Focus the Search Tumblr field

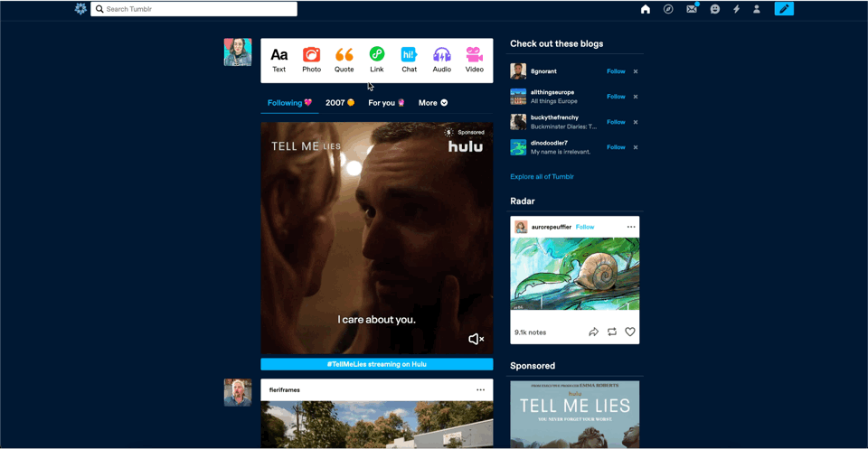coord(193,9)
